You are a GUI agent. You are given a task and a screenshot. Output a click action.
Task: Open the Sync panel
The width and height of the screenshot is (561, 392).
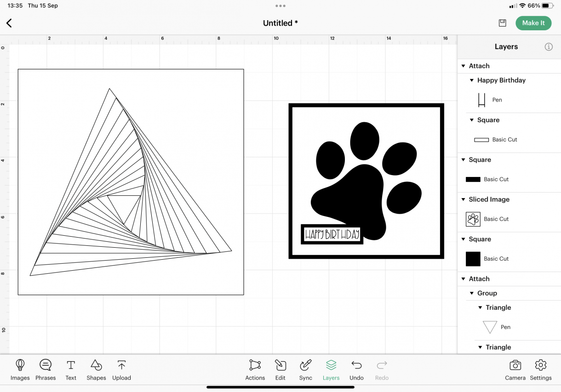click(306, 369)
